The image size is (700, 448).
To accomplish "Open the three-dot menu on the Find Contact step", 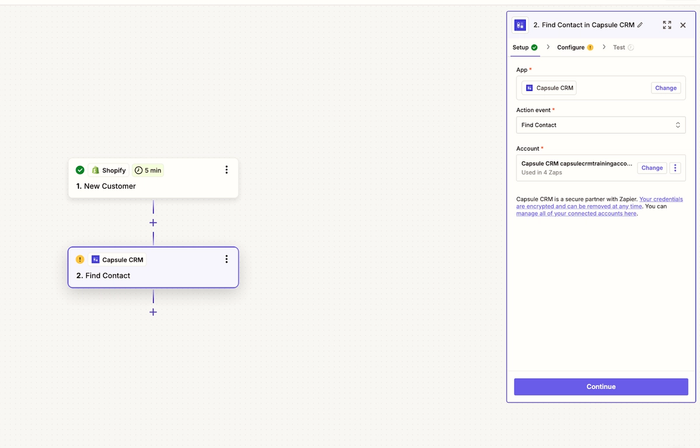I will pyautogui.click(x=226, y=259).
